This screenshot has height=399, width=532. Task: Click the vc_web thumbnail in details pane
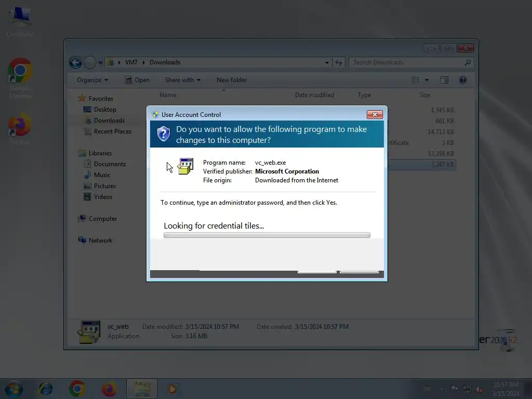(89, 332)
